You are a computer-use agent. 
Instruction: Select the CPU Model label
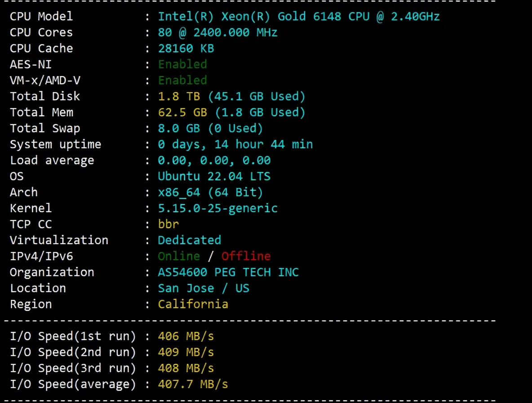[41, 16]
